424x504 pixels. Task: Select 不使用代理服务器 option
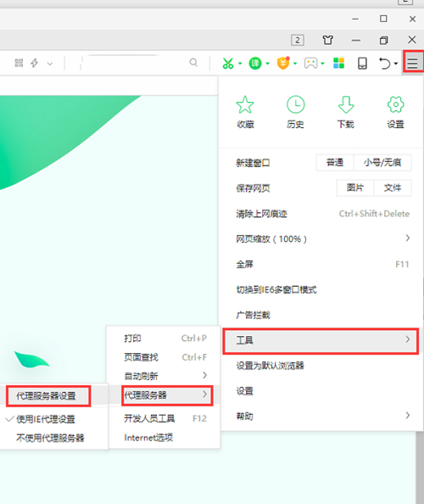(x=50, y=438)
